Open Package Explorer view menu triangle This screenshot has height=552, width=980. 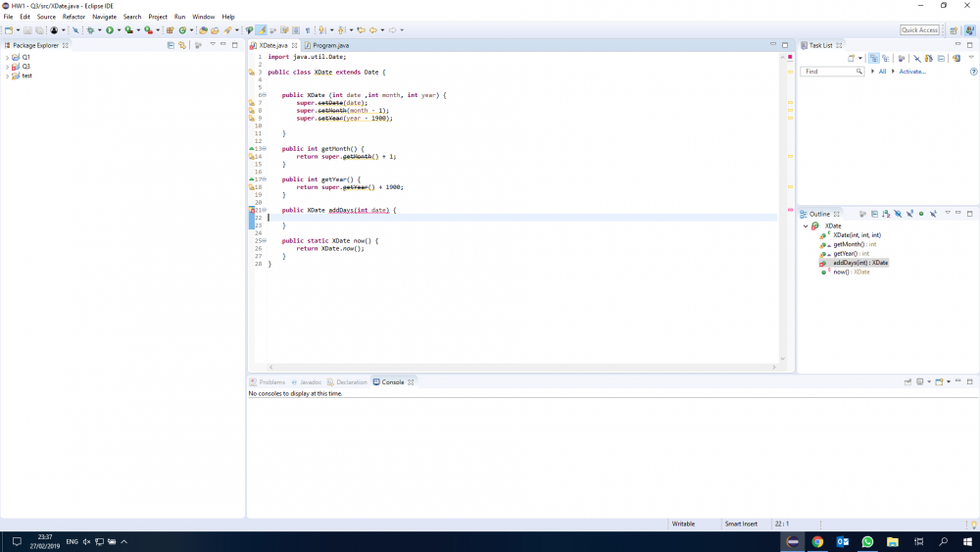coord(213,44)
